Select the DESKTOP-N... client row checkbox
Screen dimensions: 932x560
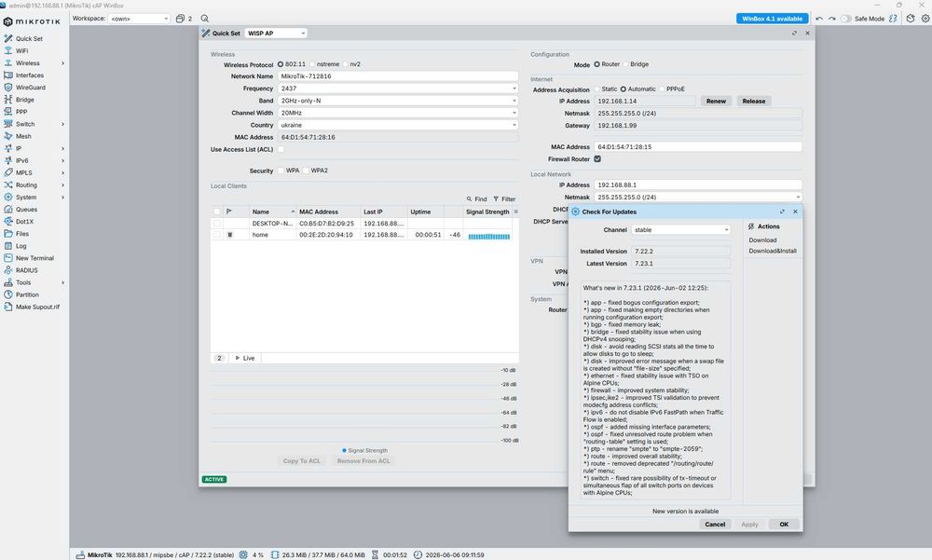[x=217, y=224]
